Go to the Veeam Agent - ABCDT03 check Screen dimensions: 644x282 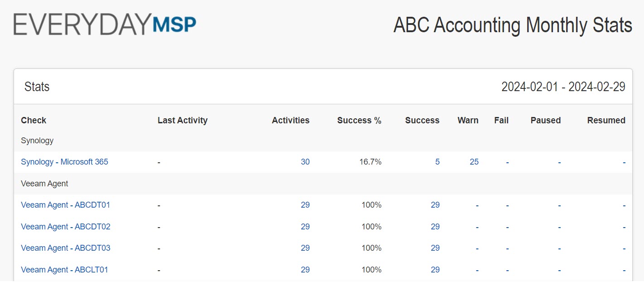(x=65, y=248)
